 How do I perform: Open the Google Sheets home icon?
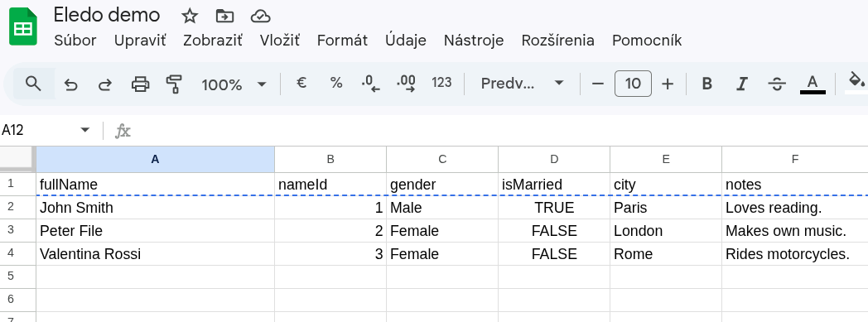[23, 26]
